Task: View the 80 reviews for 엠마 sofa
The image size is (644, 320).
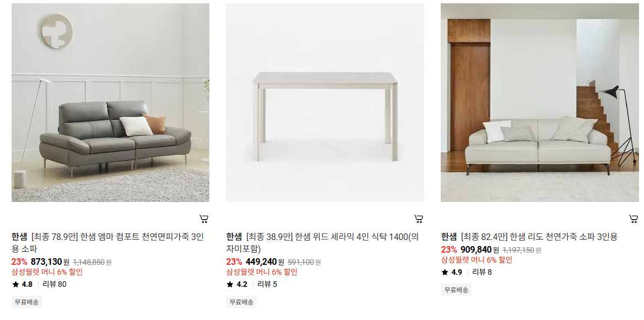Action: (x=55, y=284)
